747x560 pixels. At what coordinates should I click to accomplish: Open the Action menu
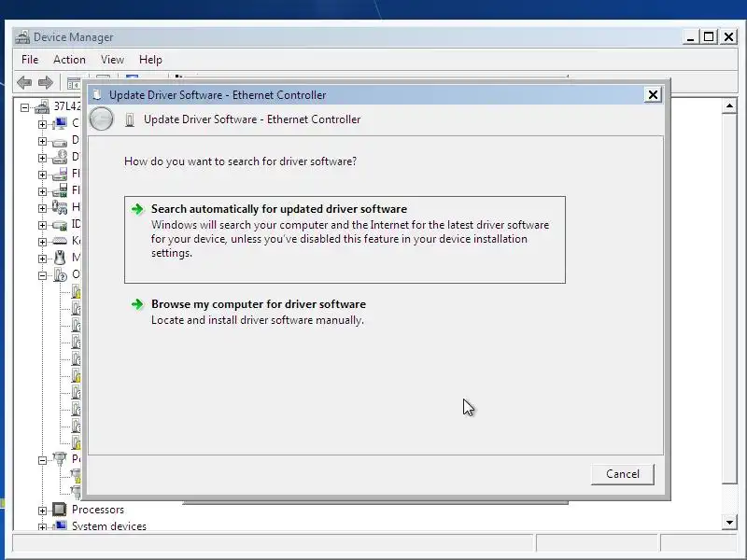pos(69,60)
